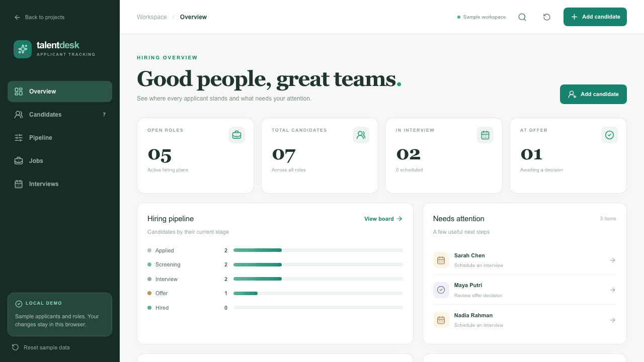Click the Screening stage progress bar
644x362 pixels.
318,264
